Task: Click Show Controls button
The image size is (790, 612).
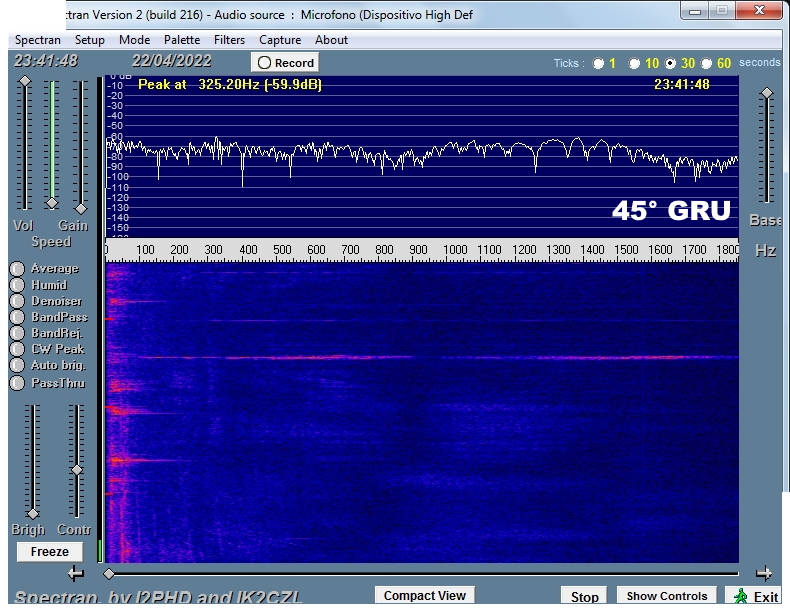Action: point(667,596)
